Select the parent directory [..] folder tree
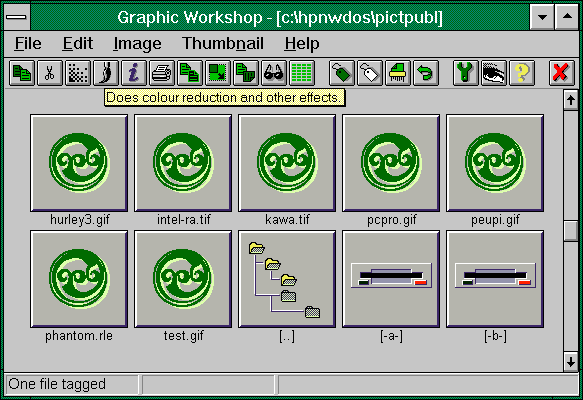583x400 pixels. coord(287,279)
